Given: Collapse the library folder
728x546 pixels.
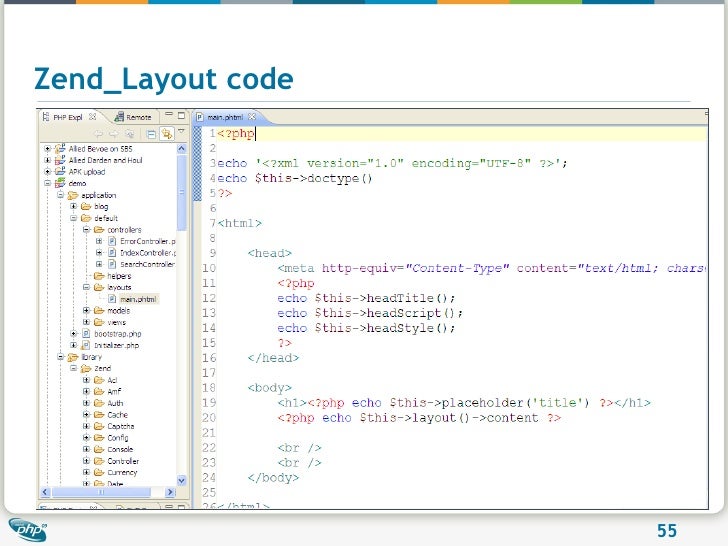Looking at the screenshot, I should pyautogui.click(x=60, y=357).
